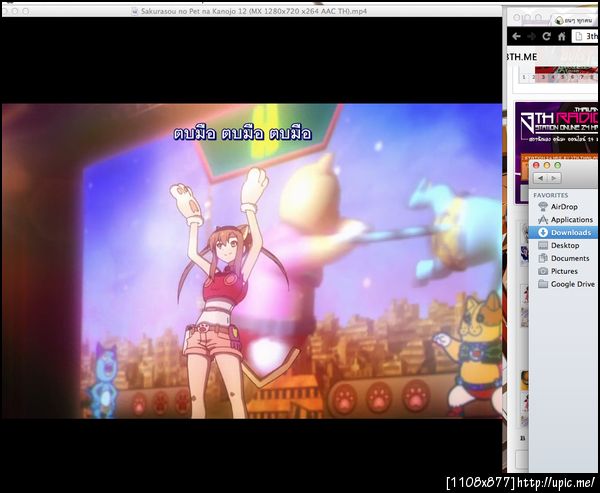Click the video player title bar filename
The width and height of the screenshot is (600, 493).
click(254, 11)
